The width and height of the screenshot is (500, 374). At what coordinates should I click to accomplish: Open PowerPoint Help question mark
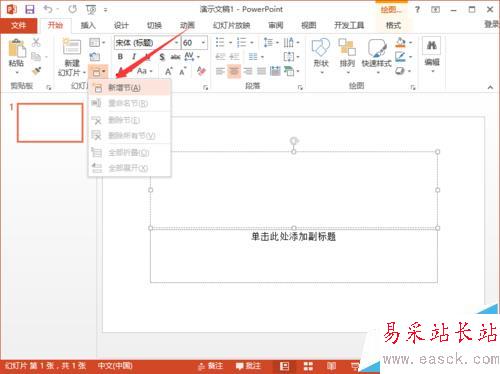click(x=417, y=9)
